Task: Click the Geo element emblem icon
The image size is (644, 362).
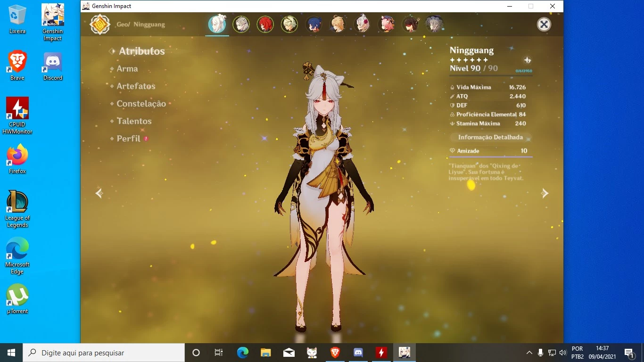Action: [x=100, y=25]
